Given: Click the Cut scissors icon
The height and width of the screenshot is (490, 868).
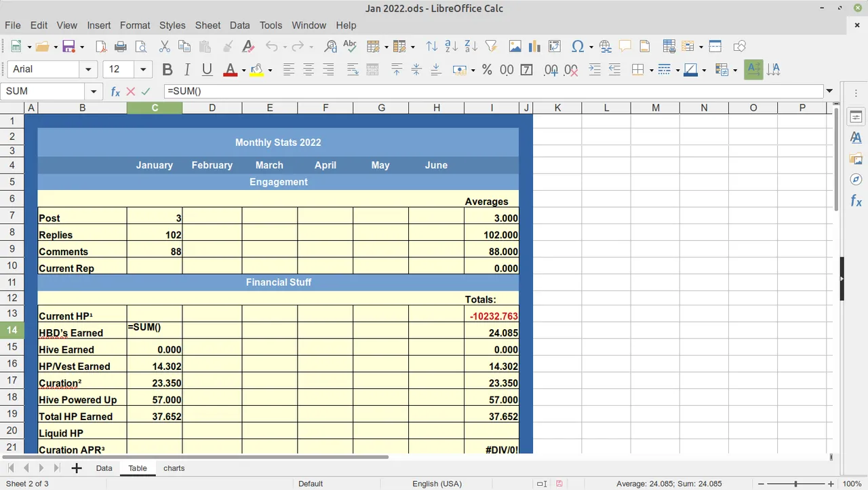Looking at the screenshot, I should [164, 46].
